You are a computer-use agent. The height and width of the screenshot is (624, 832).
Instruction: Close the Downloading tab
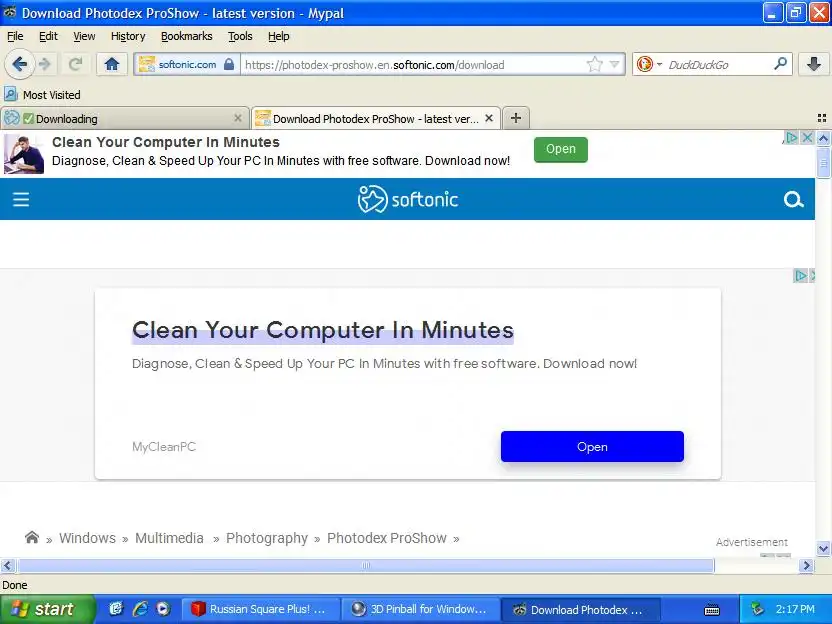(x=238, y=118)
